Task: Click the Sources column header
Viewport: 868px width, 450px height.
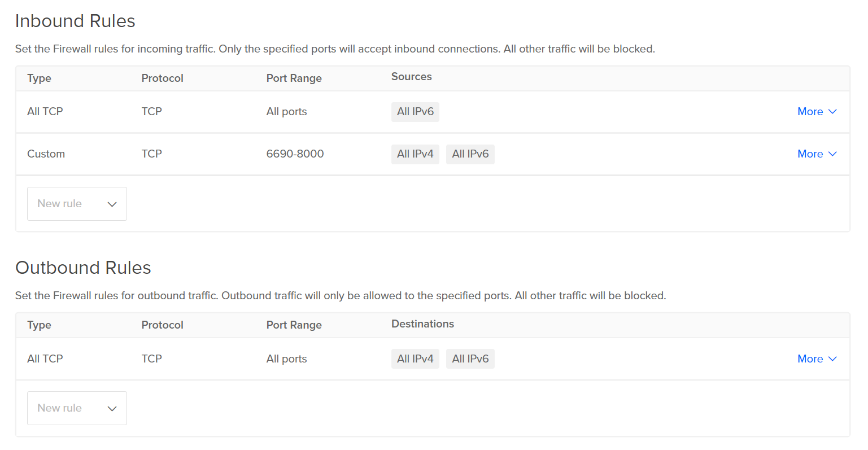Action: (411, 77)
